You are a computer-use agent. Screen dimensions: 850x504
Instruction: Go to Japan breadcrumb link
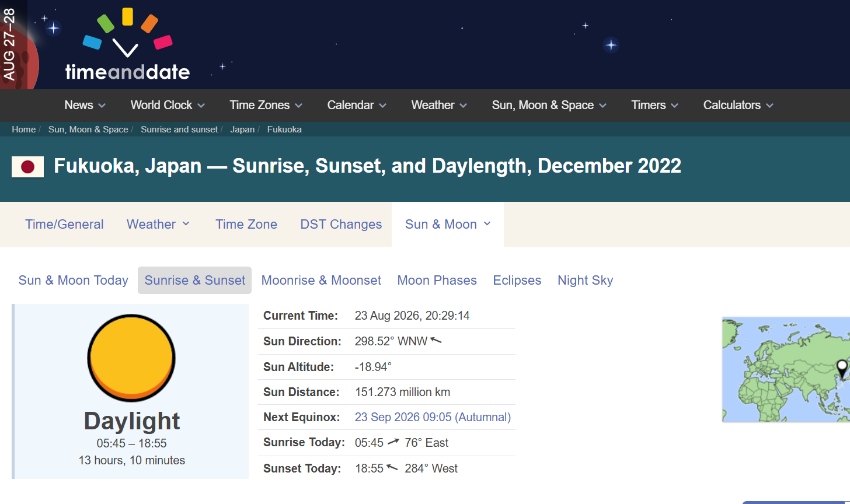click(242, 129)
